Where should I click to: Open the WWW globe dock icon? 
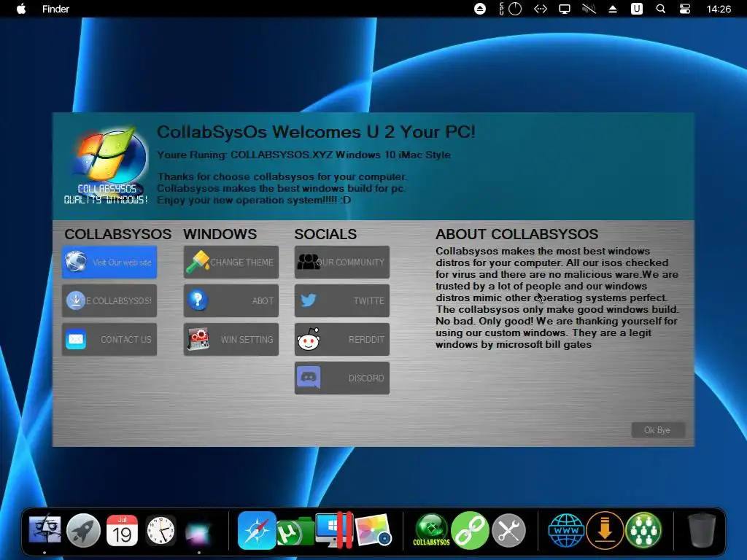click(566, 530)
